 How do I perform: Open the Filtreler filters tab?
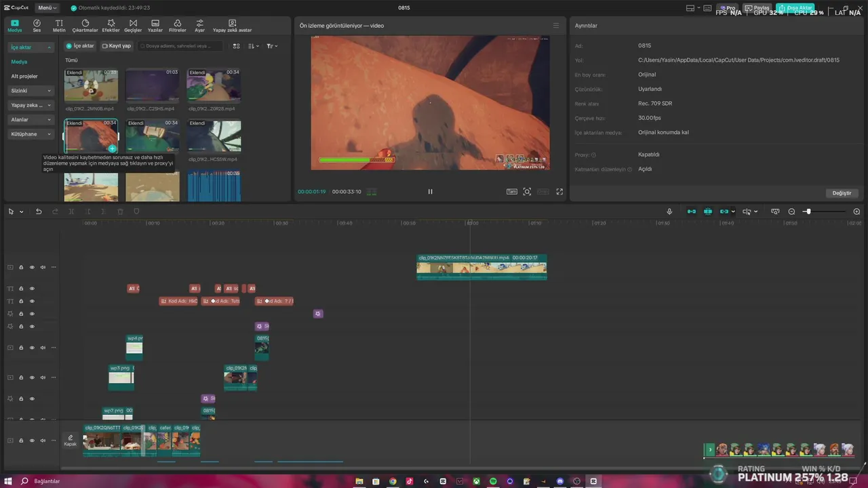[177, 26]
